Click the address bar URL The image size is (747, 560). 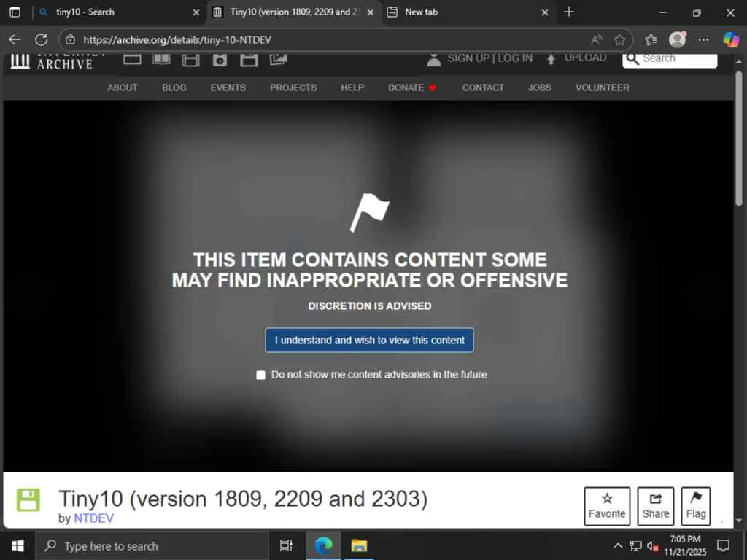pos(177,39)
